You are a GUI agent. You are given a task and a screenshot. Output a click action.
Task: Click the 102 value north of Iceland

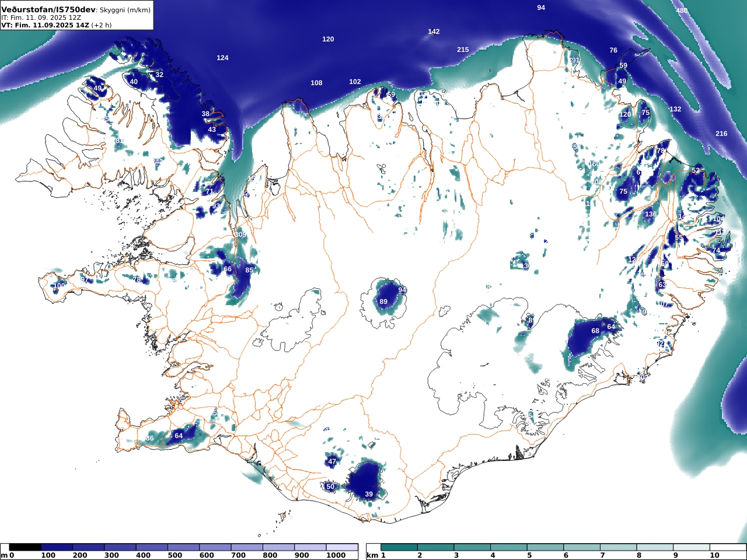pos(355,82)
